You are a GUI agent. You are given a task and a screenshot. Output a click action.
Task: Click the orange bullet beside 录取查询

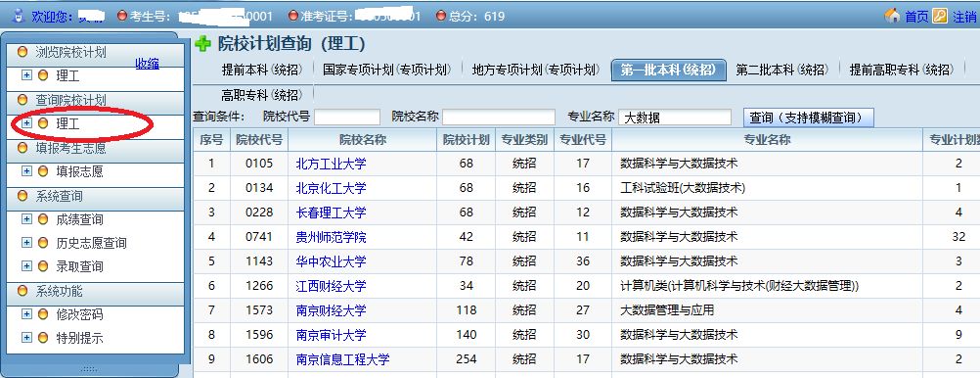click(43, 266)
